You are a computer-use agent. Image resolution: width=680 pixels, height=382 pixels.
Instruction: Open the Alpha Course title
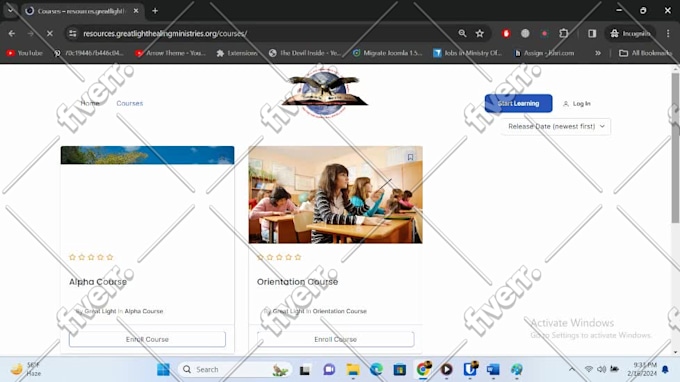coord(98,282)
